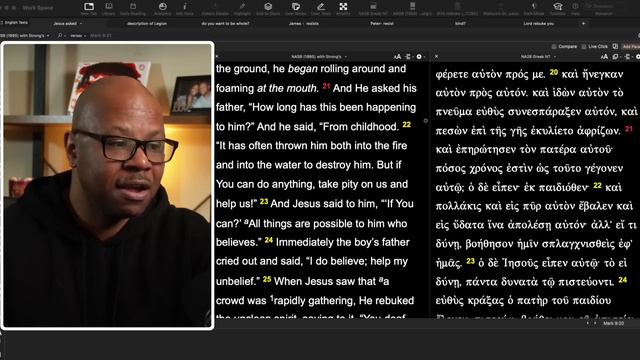The width and height of the screenshot is (640, 360).
Task: Open the Help toolbar icon
Action: pos(575,8)
